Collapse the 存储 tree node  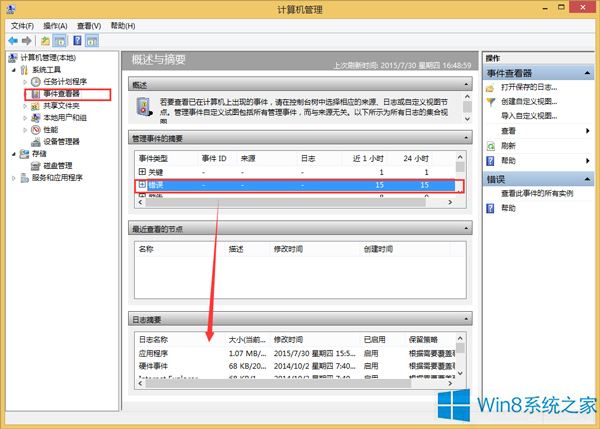pyautogui.click(x=14, y=154)
